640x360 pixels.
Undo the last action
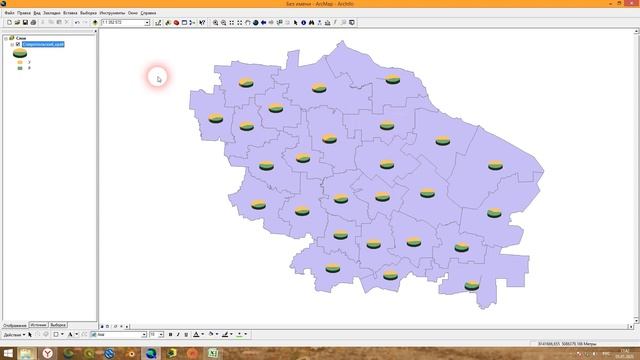[x=77, y=23]
